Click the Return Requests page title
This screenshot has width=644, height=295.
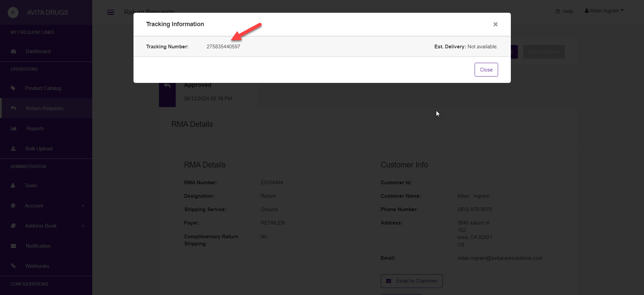[x=149, y=12]
